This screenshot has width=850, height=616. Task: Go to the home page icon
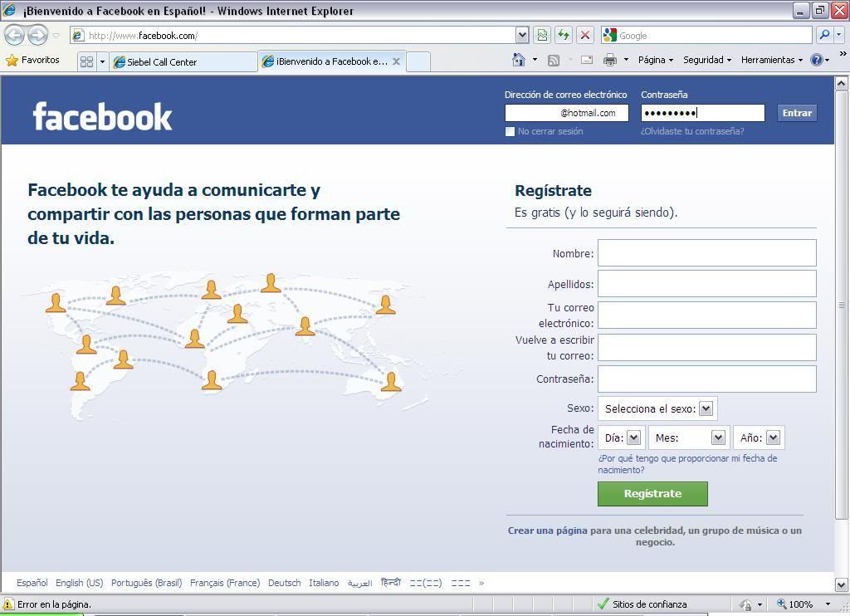coord(519,60)
